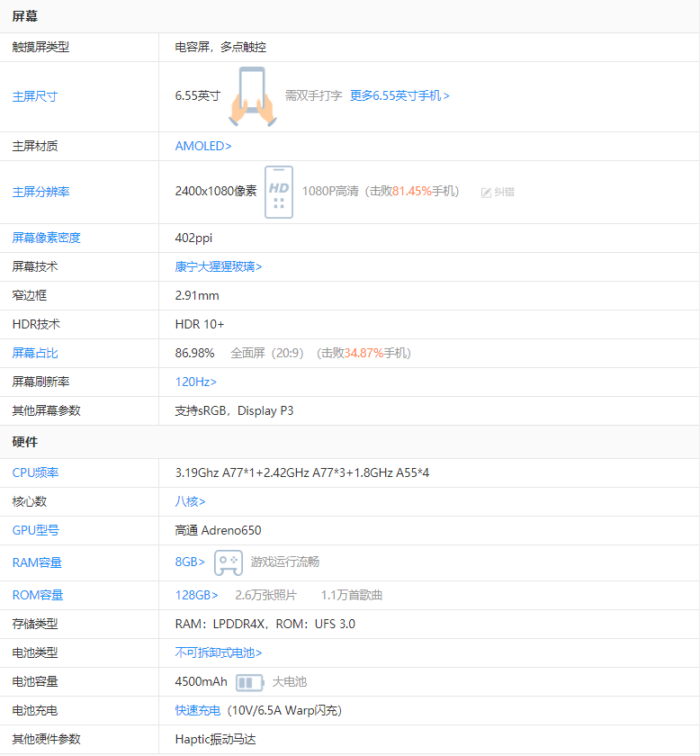700x756 pixels.
Task: Open the AMOLED link
Action: coord(203,146)
